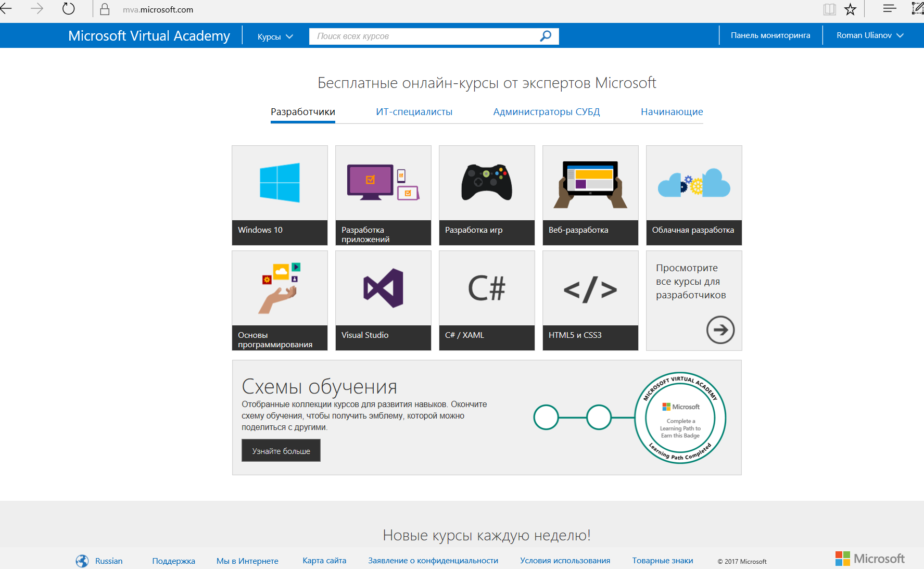Open the Разработка приложений devices icon tile
This screenshot has width=924, height=569.
(383, 195)
